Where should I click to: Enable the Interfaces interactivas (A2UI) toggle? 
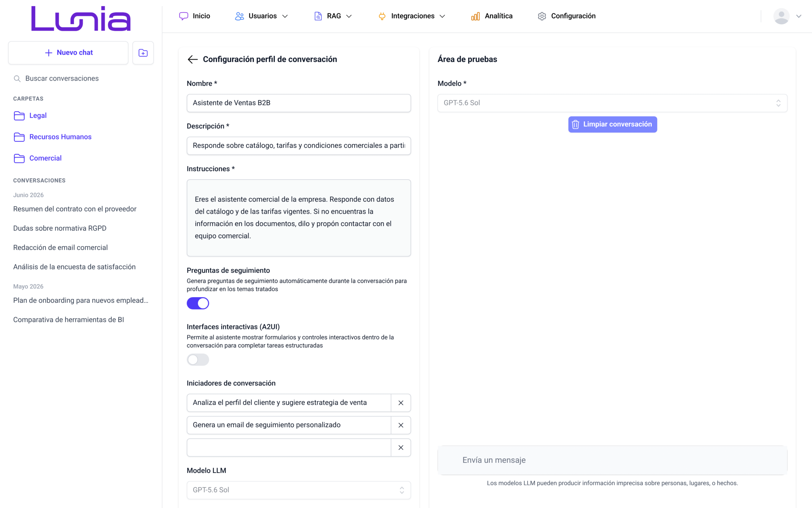[x=198, y=360]
